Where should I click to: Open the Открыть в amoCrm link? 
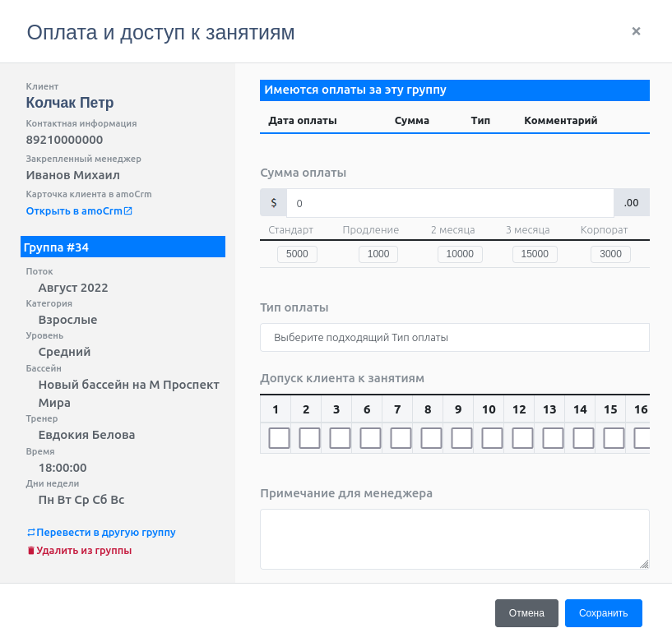[x=74, y=210]
